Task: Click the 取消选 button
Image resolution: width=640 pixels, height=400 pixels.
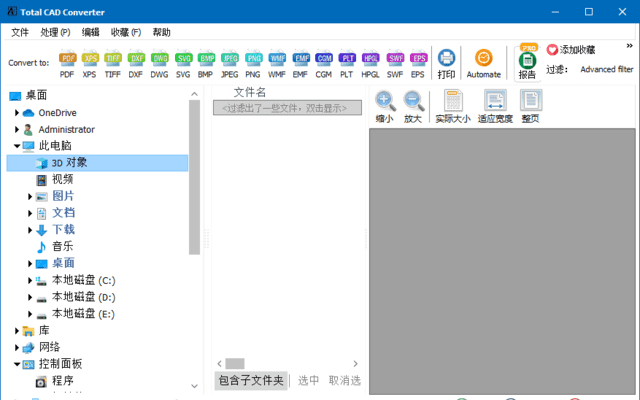Action: tap(345, 380)
